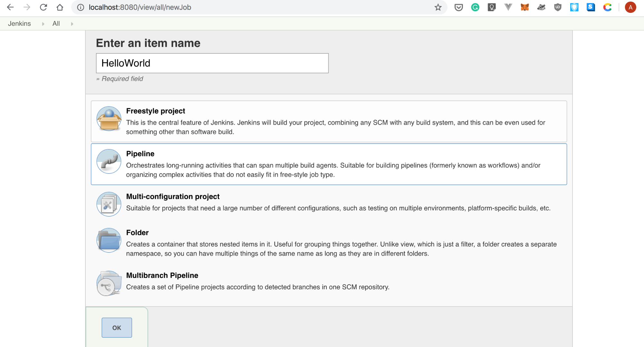The height and width of the screenshot is (347, 644).
Task: Bookmark this page with the star icon
Action: tap(438, 7)
